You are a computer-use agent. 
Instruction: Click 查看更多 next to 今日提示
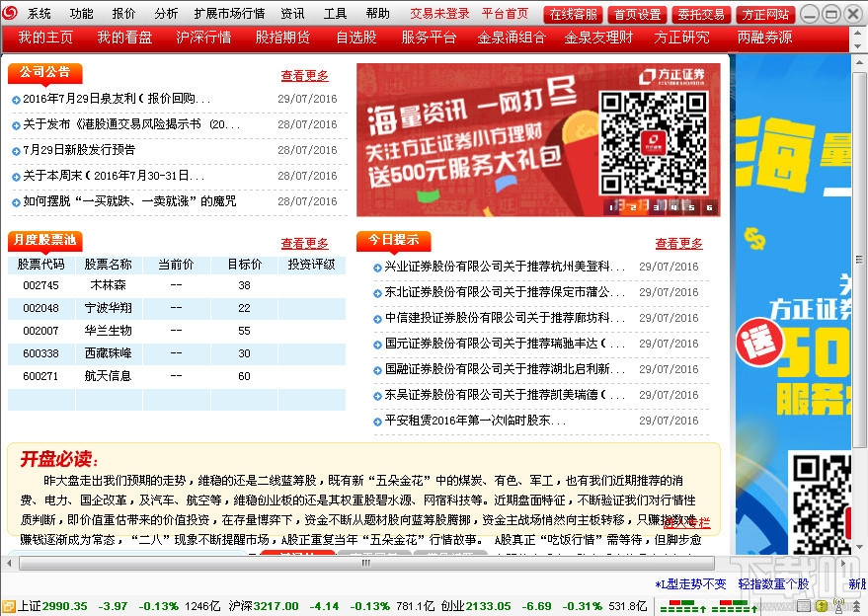tap(679, 243)
